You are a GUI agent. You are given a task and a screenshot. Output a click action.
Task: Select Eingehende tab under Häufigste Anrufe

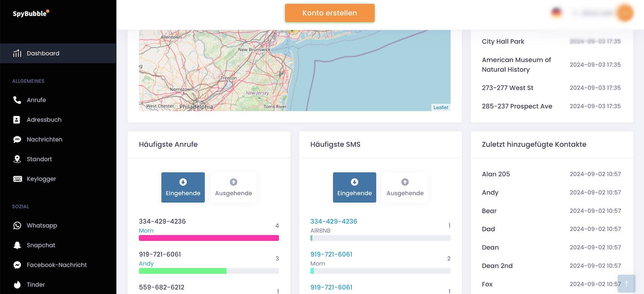183,188
